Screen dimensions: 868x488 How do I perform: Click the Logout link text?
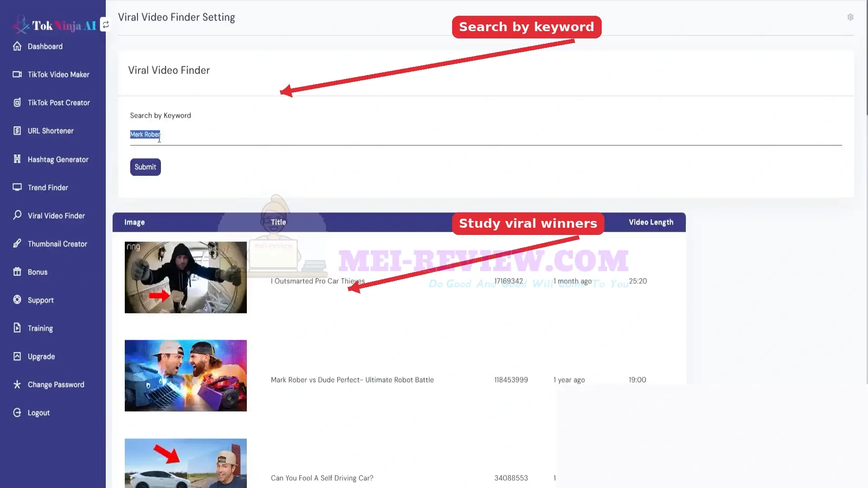(x=39, y=413)
